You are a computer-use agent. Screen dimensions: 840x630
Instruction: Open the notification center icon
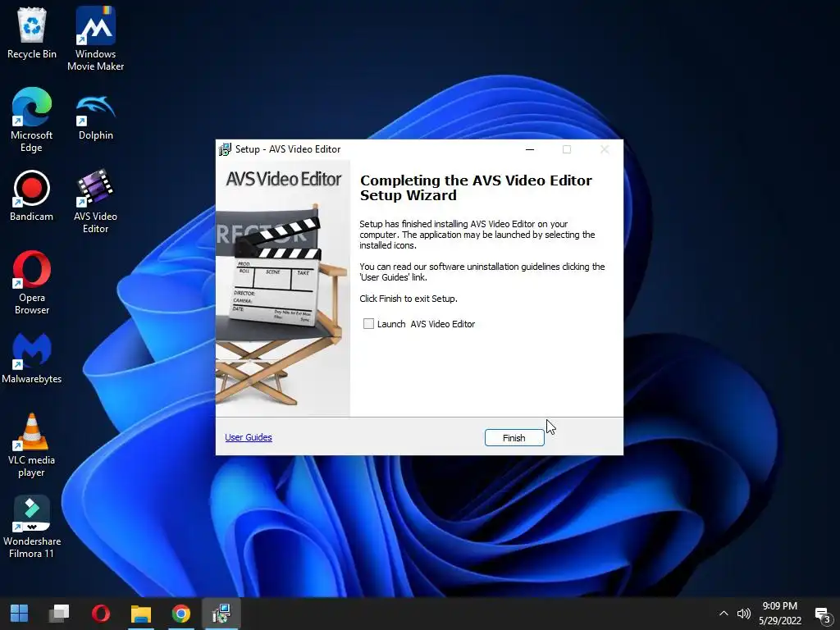pos(823,614)
